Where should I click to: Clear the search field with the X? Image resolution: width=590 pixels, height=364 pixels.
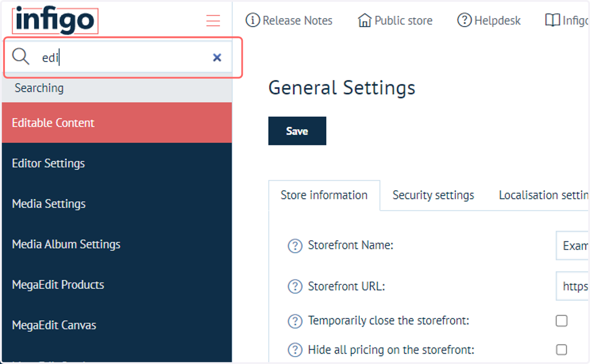pyautogui.click(x=217, y=57)
